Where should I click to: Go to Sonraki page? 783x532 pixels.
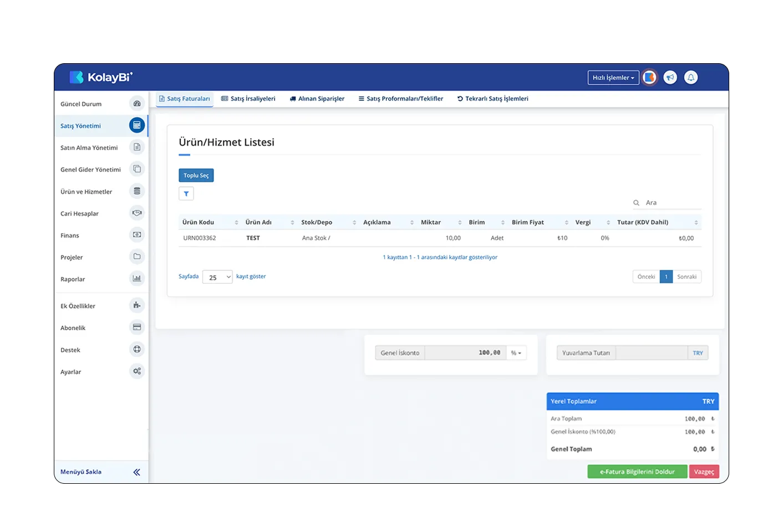click(x=687, y=277)
